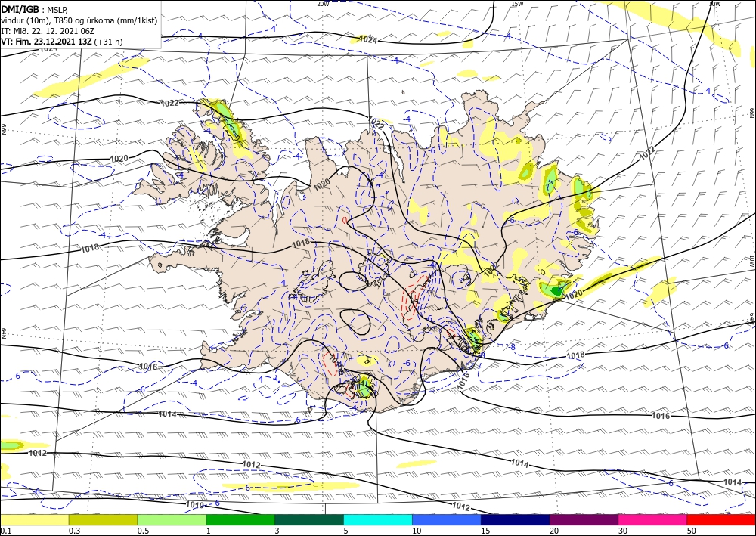Click the light green 0.5 mm legend swatch
The height and width of the screenshot is (536, 756).
(172, 520)
